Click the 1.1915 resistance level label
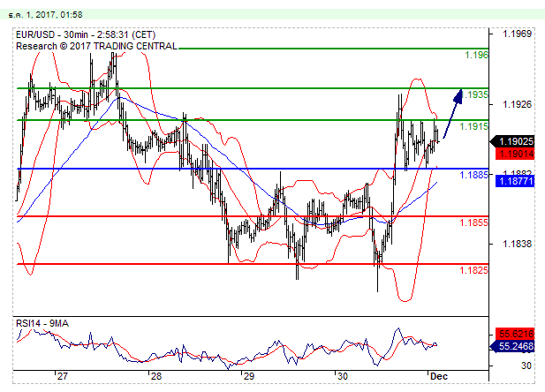Viewport: 545px width, 392px height. pyautogui.click(x=474, y=126)
